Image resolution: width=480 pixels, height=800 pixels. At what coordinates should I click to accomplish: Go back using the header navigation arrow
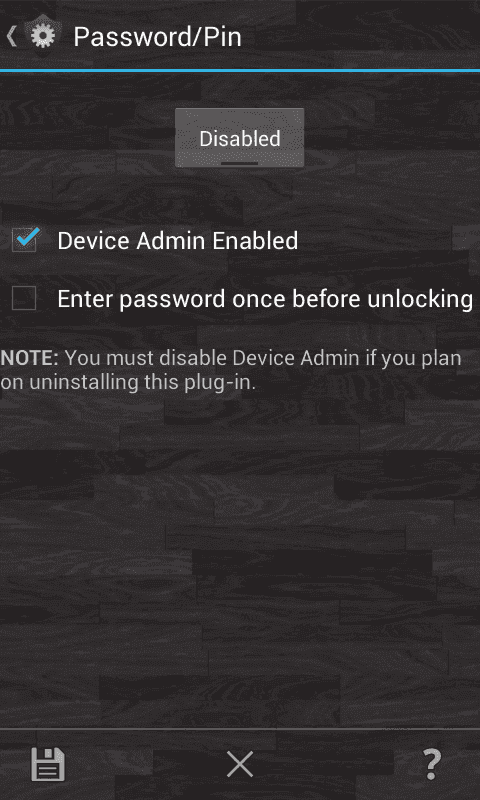12,36
